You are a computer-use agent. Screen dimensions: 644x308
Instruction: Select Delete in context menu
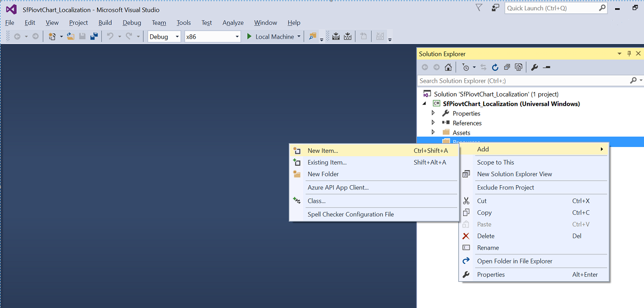(534, 236)
